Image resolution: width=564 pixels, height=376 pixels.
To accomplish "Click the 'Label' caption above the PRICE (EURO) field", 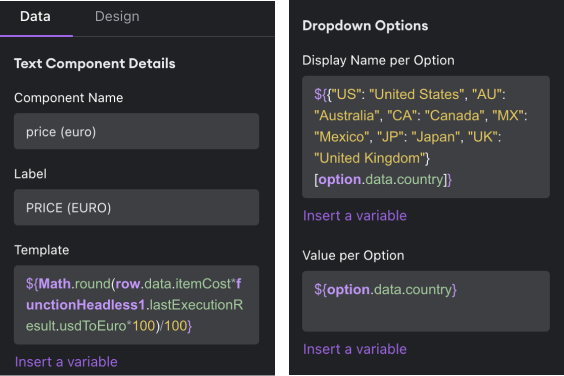I will 30,174.
